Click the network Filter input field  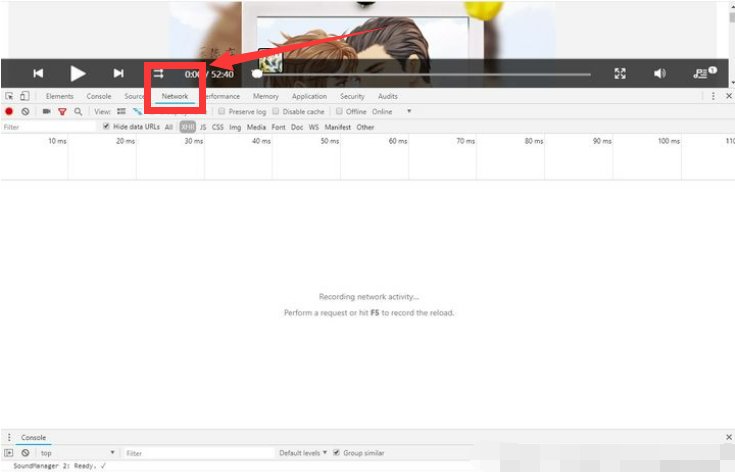48,127
